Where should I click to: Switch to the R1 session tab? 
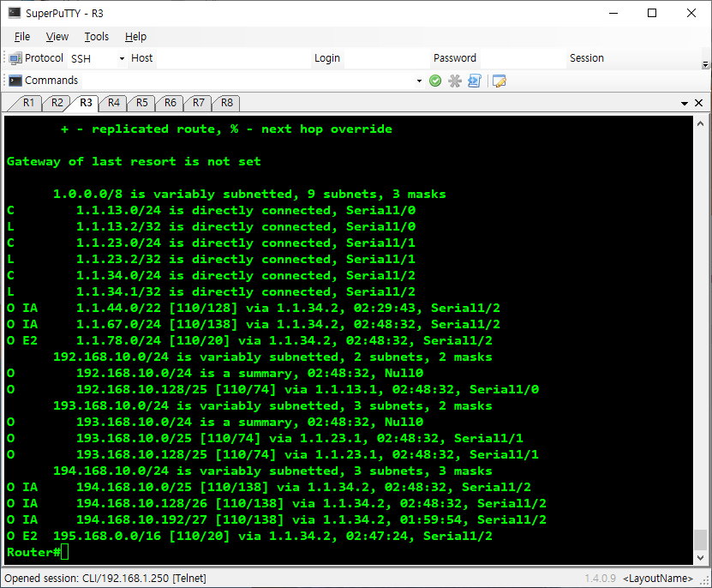(28, 103)
